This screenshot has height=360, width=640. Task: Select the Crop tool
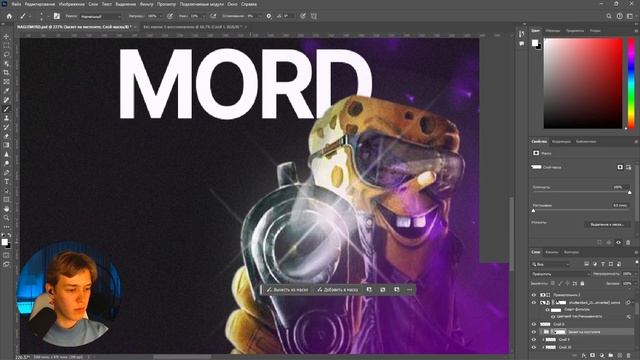pos(7,73)
